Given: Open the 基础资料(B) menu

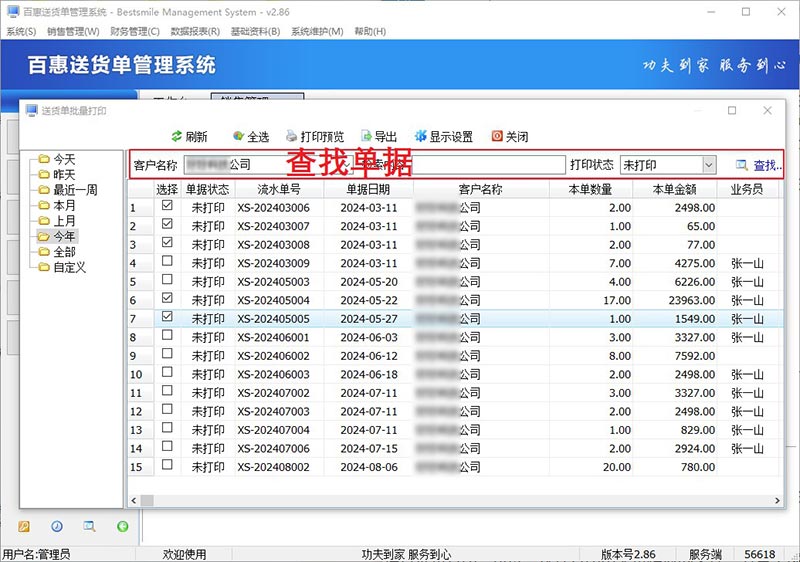Looking at the screenshot, I should tap(255, 32).
